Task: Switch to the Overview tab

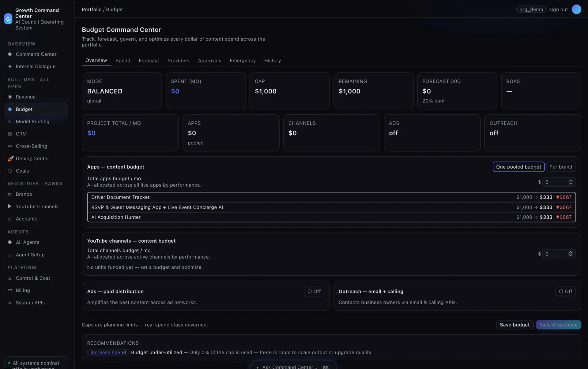Action: click(96, 60)
